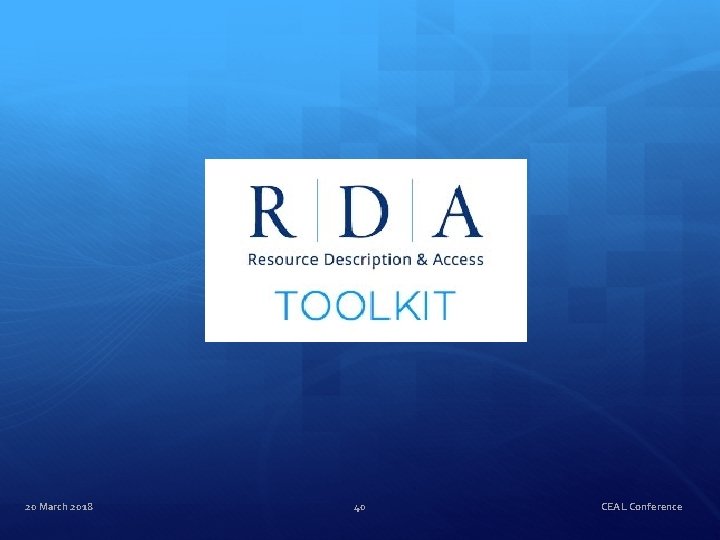Click the large 'D' letter in logo
The image size is (720, 540).
[x=364, y=211]
